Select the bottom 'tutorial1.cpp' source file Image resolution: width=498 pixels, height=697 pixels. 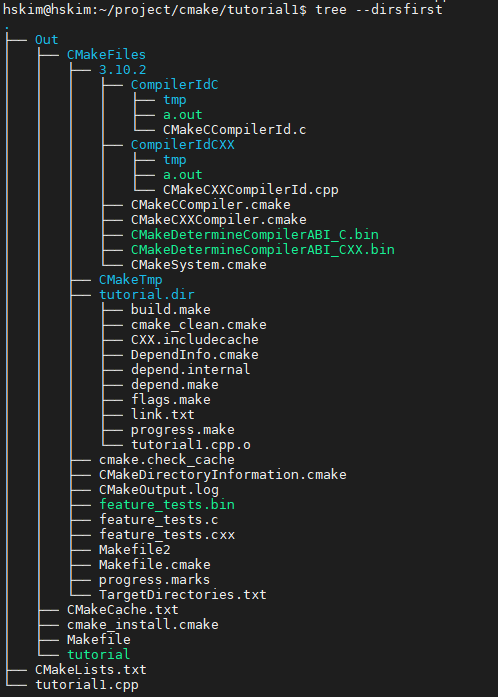(87, 685)
